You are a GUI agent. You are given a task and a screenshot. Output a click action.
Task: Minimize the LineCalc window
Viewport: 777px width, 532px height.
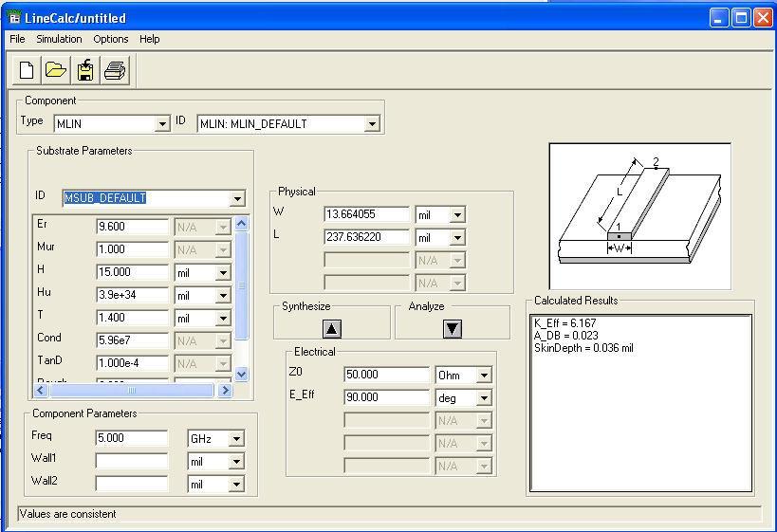(x=719, y=18)
